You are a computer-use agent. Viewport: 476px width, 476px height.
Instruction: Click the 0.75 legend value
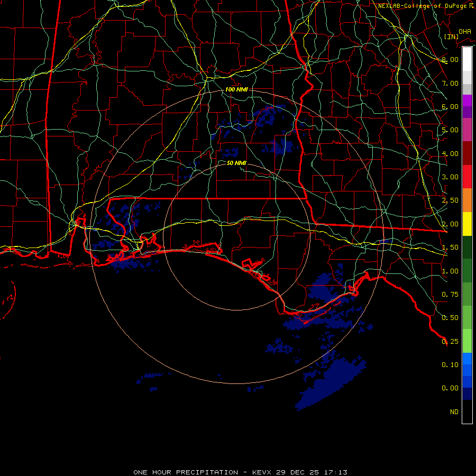tap(450, 295)
